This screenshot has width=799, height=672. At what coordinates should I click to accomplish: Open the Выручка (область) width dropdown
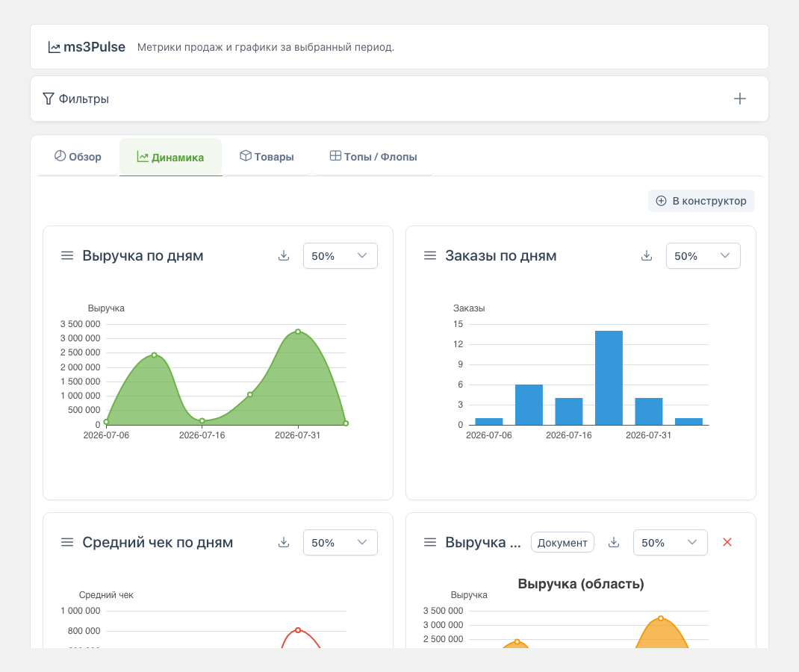(x=670, y=543)
